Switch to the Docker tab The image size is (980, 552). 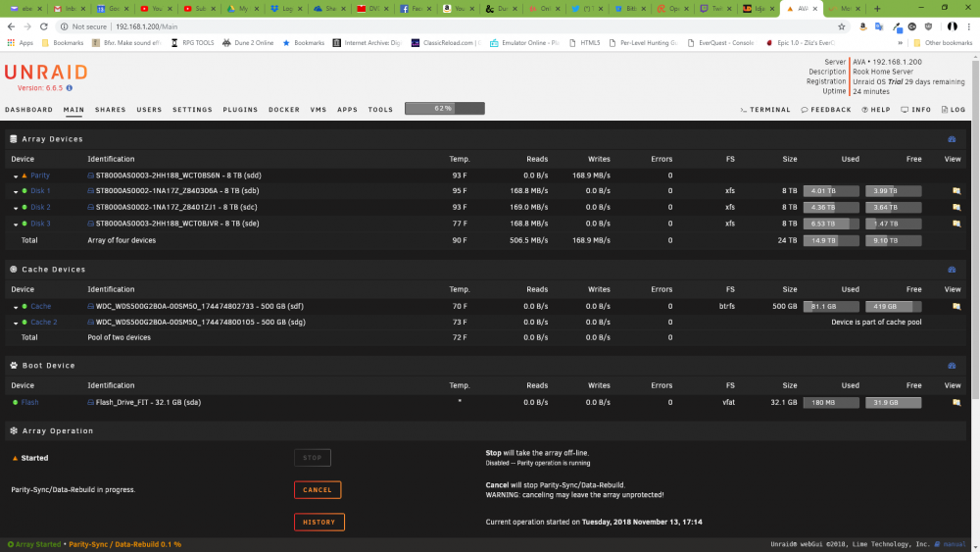(x=284, y=110)
